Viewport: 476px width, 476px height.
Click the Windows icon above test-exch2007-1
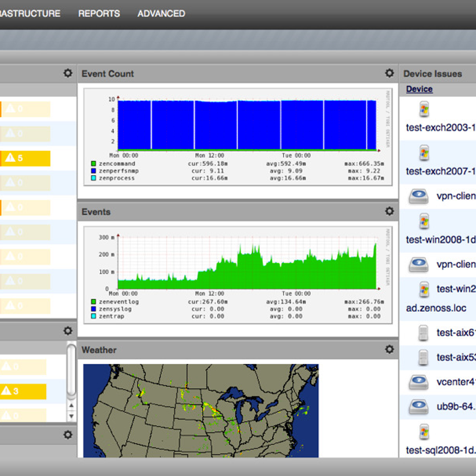[424, 153]
